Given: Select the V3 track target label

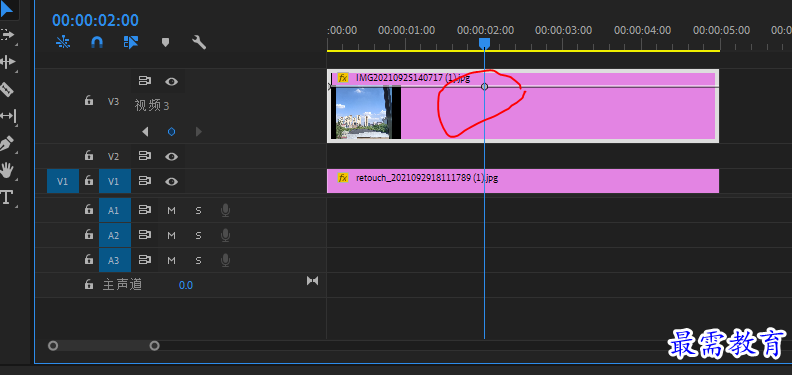Looking at the screenshot, I should [x=114, y=101].
